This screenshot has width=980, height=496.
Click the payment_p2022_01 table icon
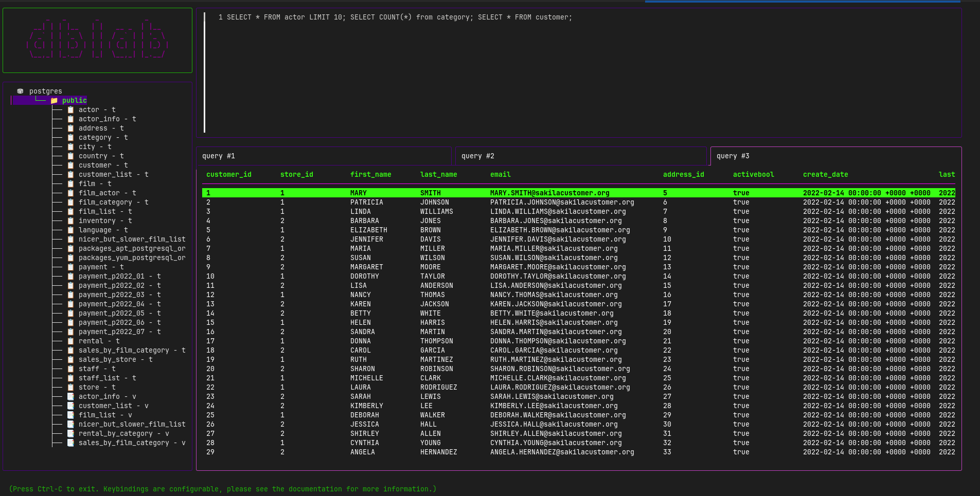70,276
